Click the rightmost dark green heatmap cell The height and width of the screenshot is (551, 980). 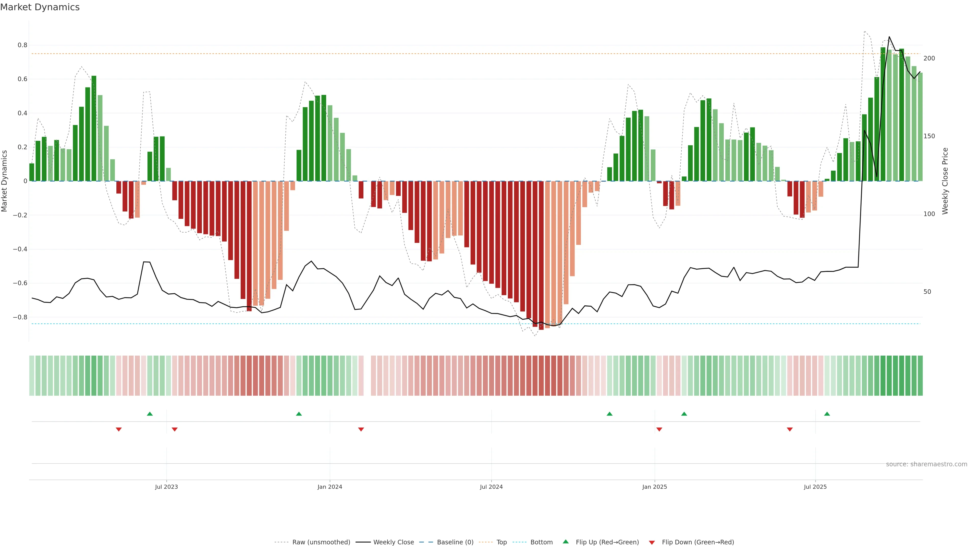coord(920,376)
